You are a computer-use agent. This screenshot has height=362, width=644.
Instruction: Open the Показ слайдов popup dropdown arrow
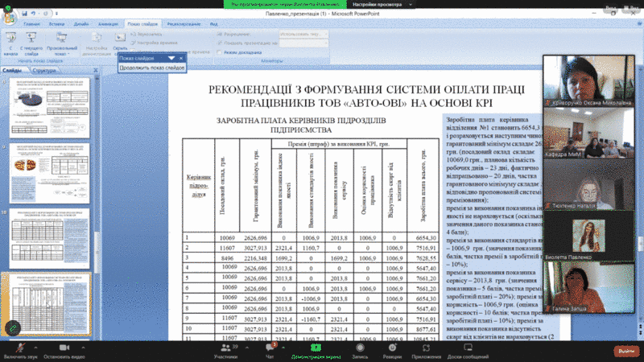171,58
